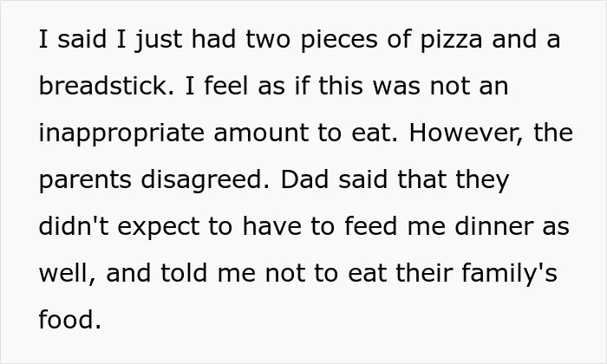
Task: Click the word "pizza" in first line
Action: pos(452,41)
